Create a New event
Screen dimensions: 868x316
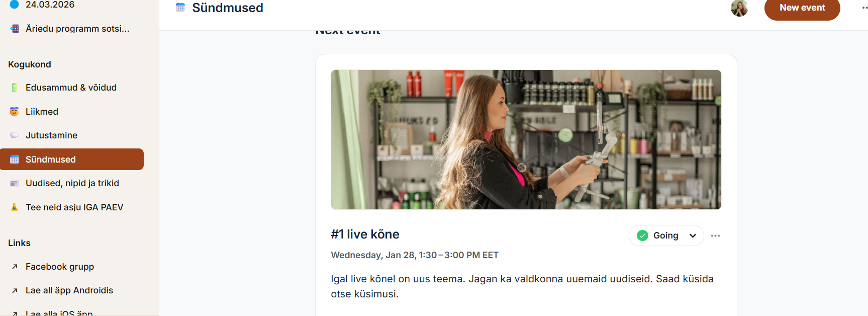[802, 8]
